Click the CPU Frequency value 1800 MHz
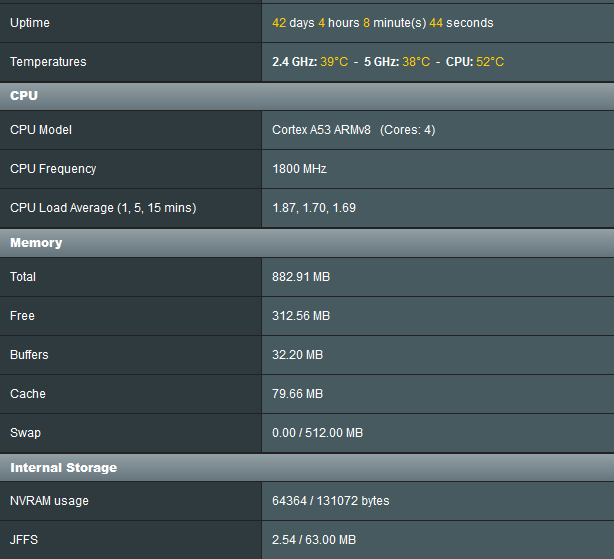Screen dimensions: 614x559 pyautogui.click(x=300, y=169)
